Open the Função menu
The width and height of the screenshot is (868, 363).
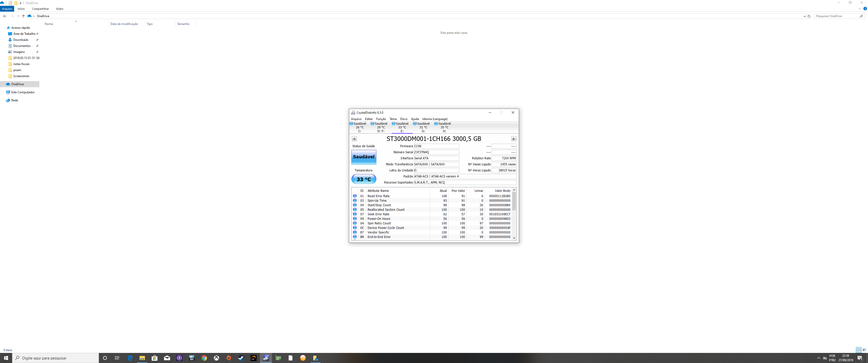click(381, 119)
